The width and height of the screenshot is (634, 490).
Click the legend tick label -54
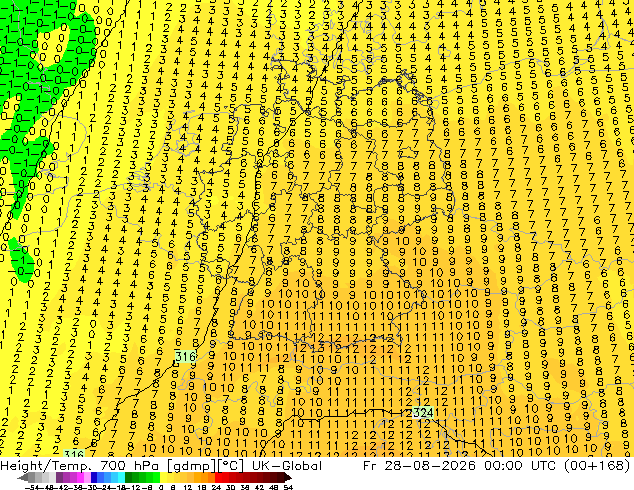pyautogui.click(x=32, y=487)
